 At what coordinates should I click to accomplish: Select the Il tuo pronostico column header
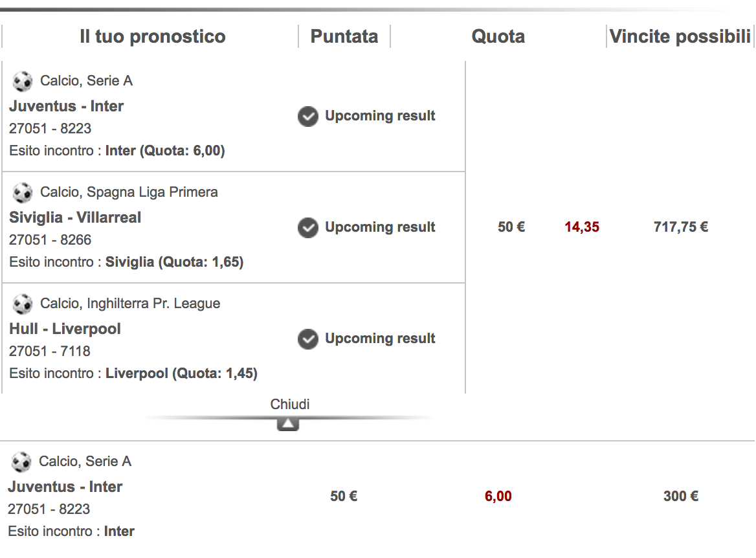pos(152,37)
